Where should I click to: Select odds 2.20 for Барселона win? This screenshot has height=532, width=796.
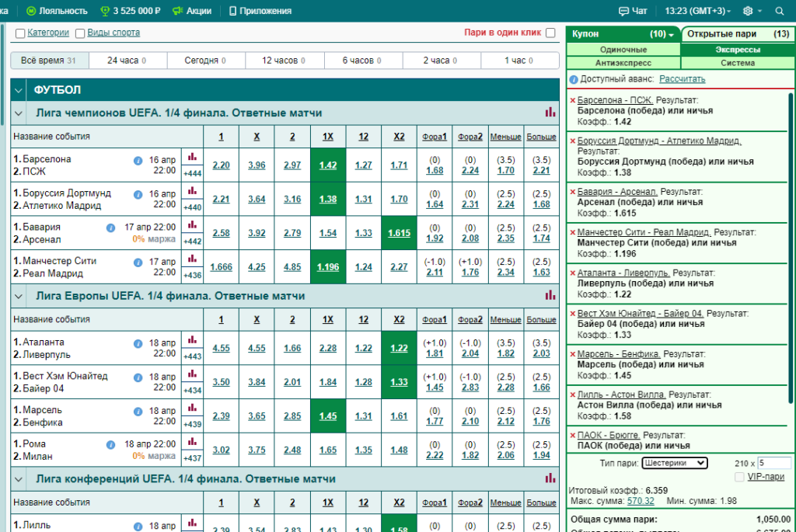221,165
